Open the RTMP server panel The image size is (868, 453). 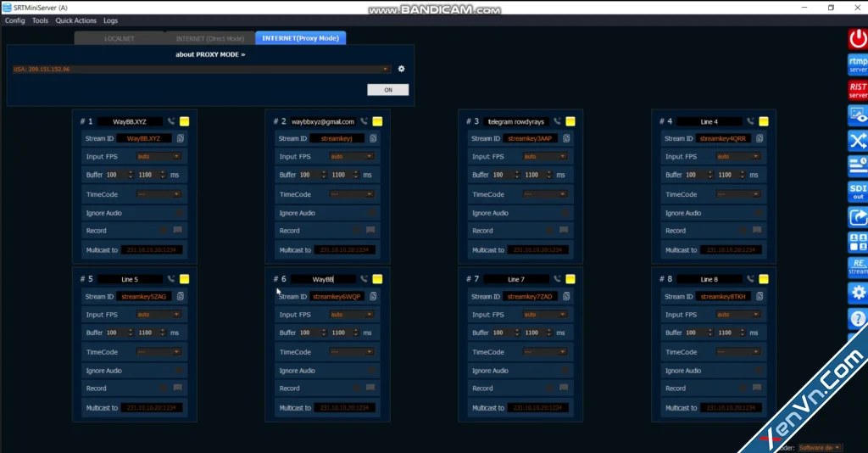[x=858, y=64]
